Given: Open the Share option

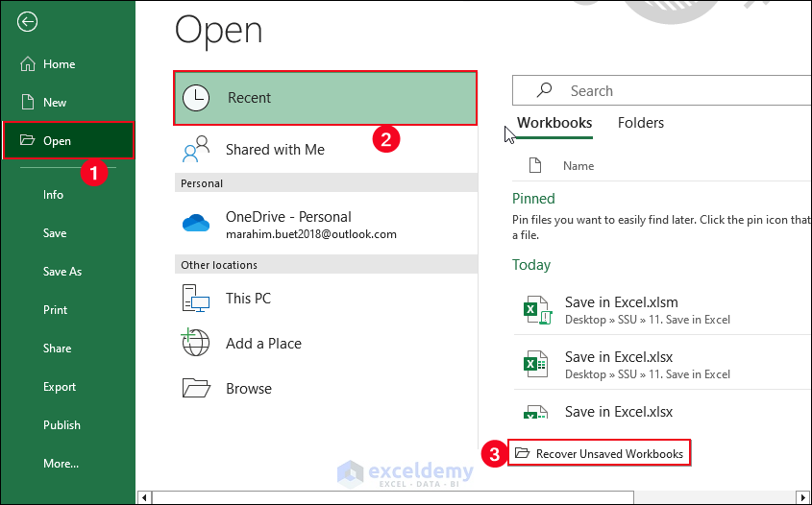Looking at the screenshot, I should point(57,348).
